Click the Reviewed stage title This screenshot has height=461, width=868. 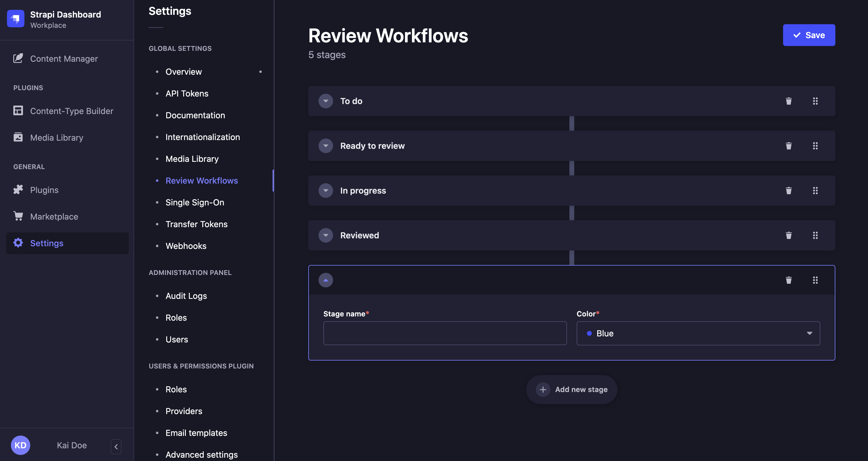pos(360,235)
